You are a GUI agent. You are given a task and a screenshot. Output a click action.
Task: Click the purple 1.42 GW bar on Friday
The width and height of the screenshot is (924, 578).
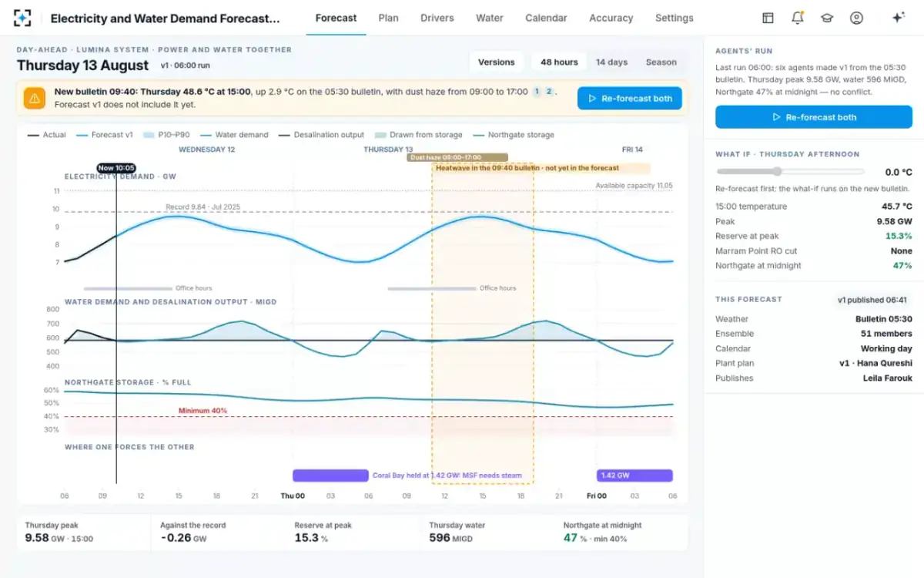click(x=634, y=476)
